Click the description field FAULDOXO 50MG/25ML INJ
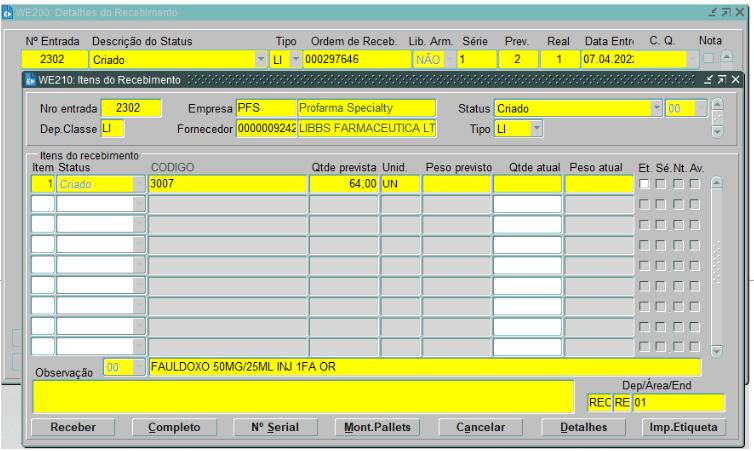This screenshot has height=451, width=754. pyautogui.click(x=425, y=367)
